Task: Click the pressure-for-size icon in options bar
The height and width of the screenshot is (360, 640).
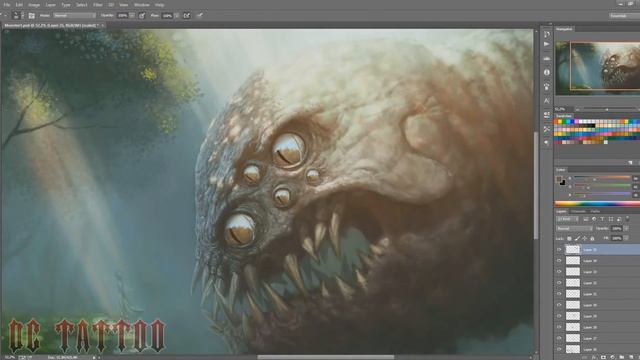Action: coord(200,16)
